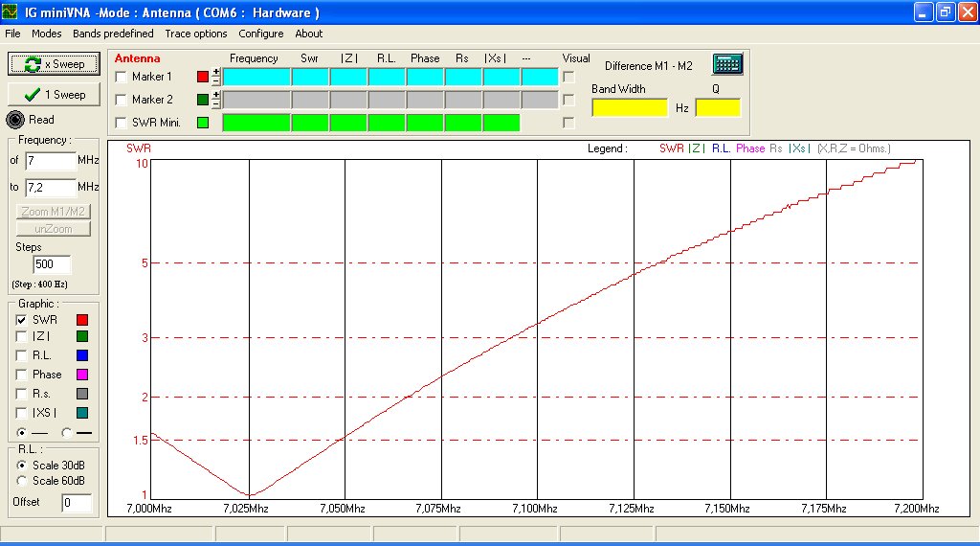Enable the R.s. graphic checkbox
The image size is (980, 546).
[21, 394]
